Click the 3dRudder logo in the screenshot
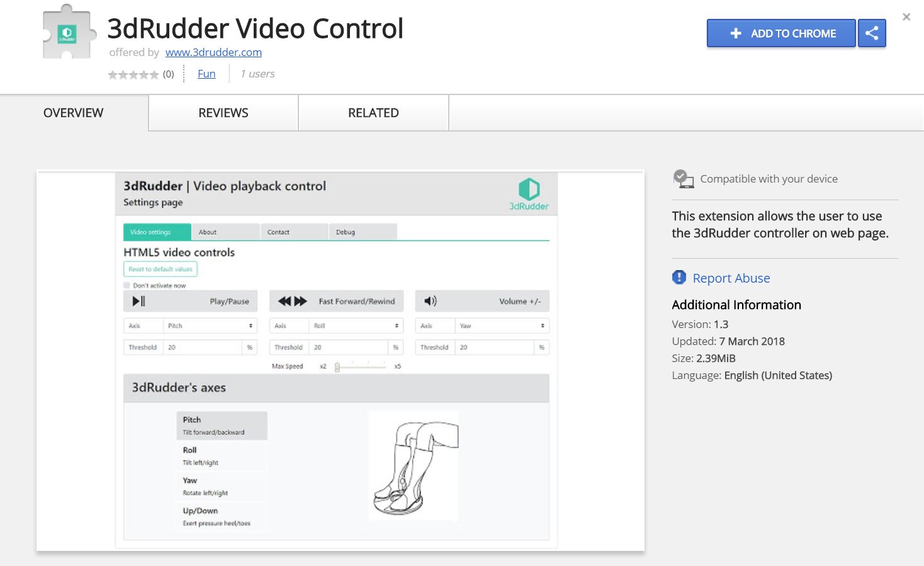The height and width of the screenshot is (566, 924). [529, 194]
